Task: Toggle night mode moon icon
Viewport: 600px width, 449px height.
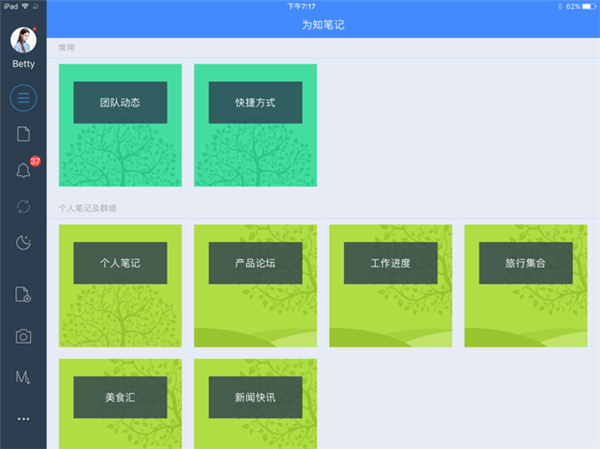Action: coord(23,243)
